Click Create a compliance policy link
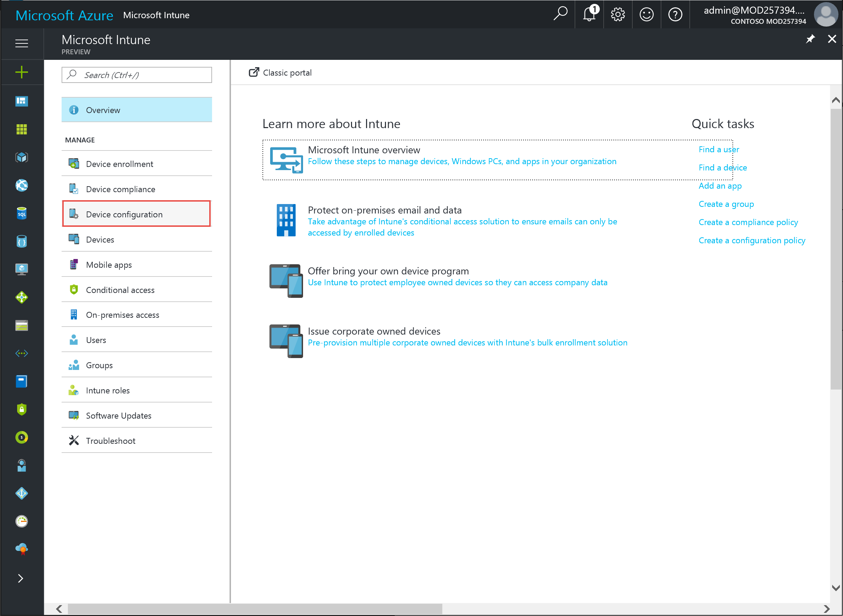 point(748,222)
